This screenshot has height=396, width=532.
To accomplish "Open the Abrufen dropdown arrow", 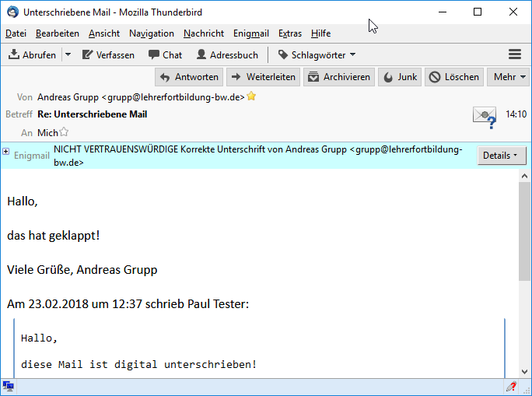I will pyautogui.click(x=68, y=55).
